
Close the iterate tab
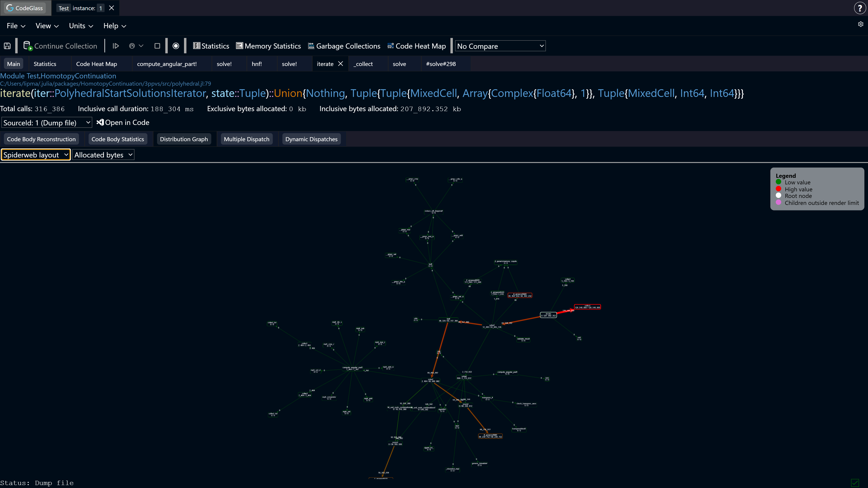tap(340, 64)
